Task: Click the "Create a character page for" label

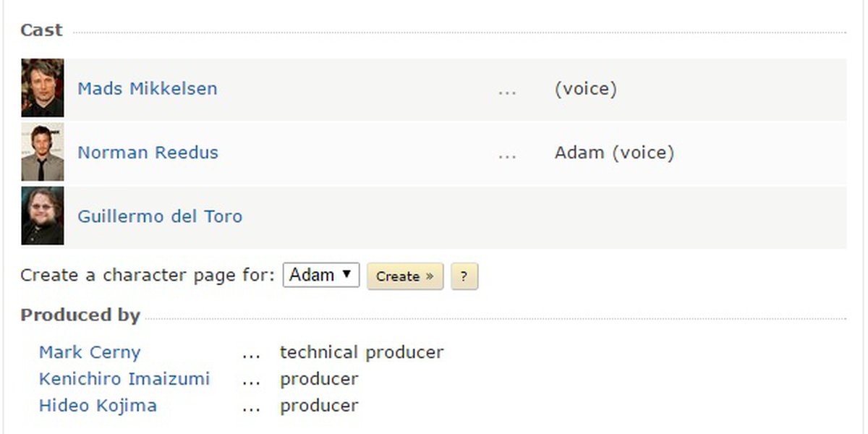Action: [x=148, y=276]
